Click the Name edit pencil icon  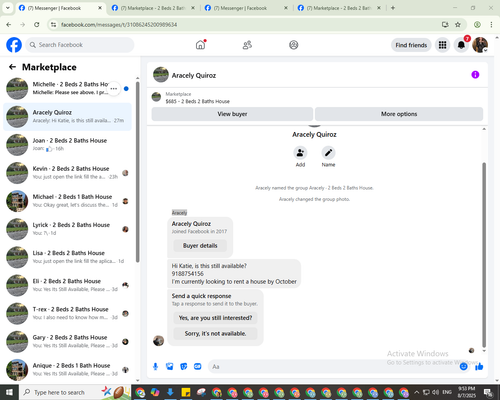coord(328,153)
